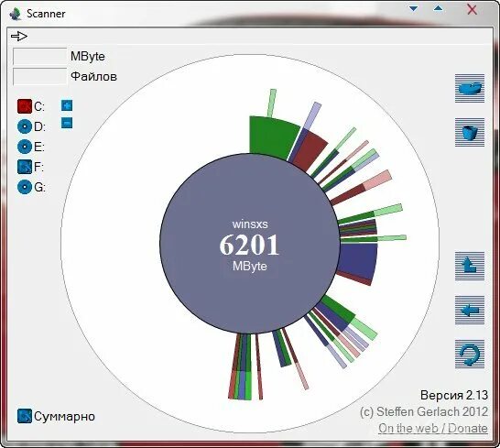Image resolution: width=500 pixels, height=448 pixels.
Task: Click the down triangle in the title bar
Action: [414, 8]
